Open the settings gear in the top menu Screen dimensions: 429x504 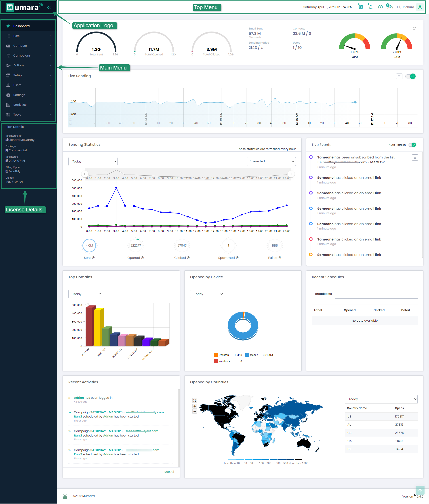(361, 7)
